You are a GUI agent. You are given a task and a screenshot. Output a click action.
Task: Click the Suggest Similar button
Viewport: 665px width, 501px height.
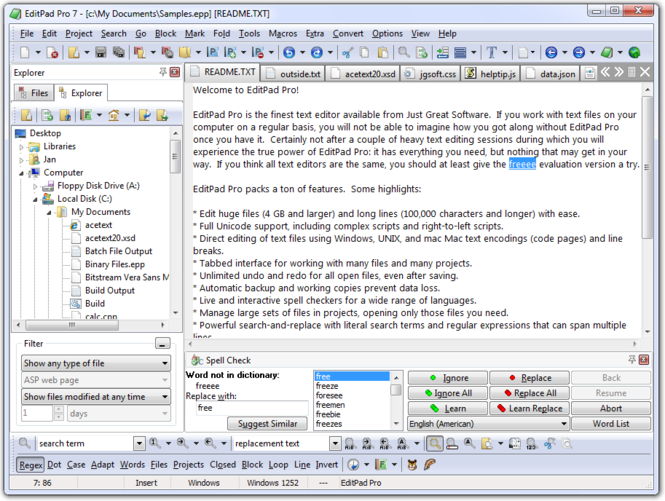point(268,424)
